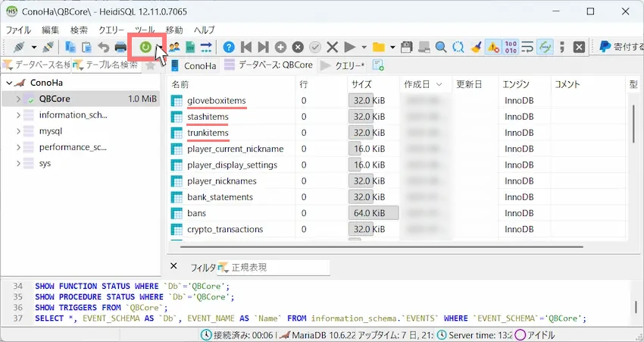Sort by エンジン column header
This screenshot has width=644, height=342.
[x=524, y=84]
